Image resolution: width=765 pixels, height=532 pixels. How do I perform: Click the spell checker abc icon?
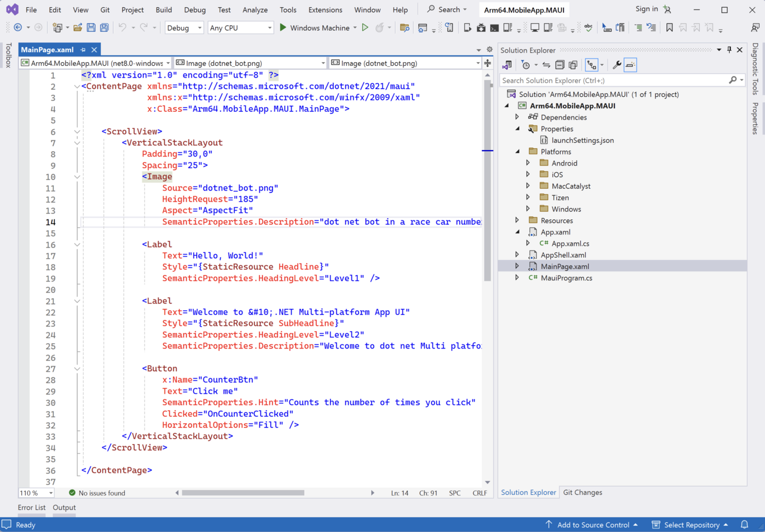[x=588, y=27]
